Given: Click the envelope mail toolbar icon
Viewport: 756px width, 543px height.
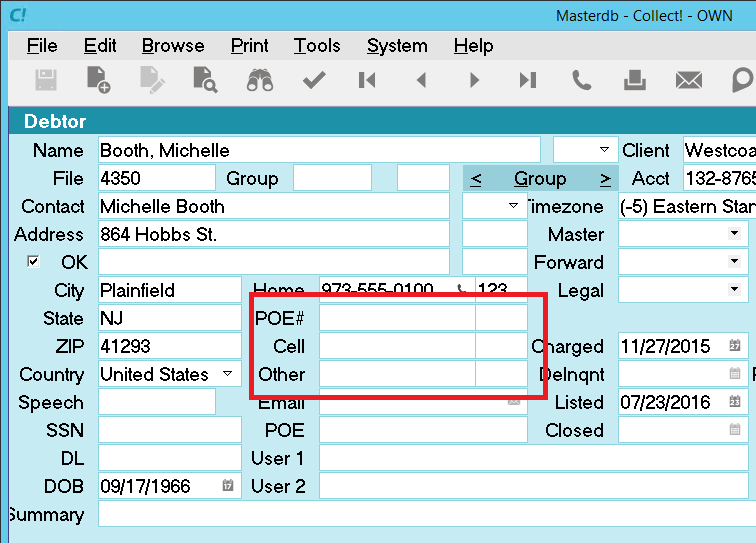Looking at the screenshot, I should pos(688,80).
